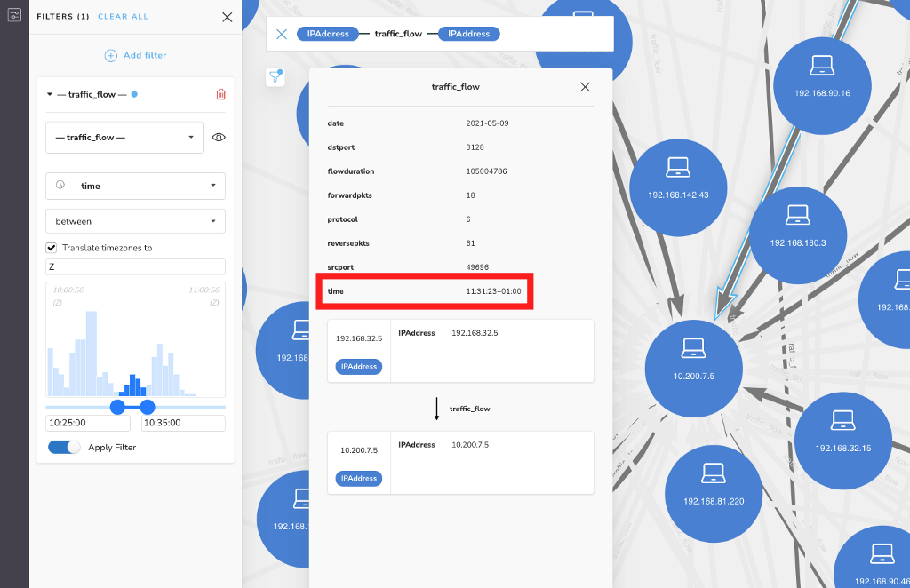The width and height of the screenshot is (910, 588).
Task: Click the 10:35:00 end time field
Action: point(183,423)
